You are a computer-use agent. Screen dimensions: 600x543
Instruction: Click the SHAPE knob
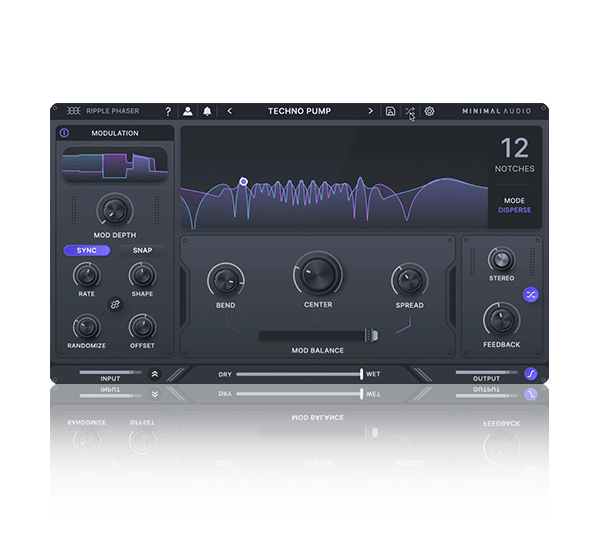point(142,276)
